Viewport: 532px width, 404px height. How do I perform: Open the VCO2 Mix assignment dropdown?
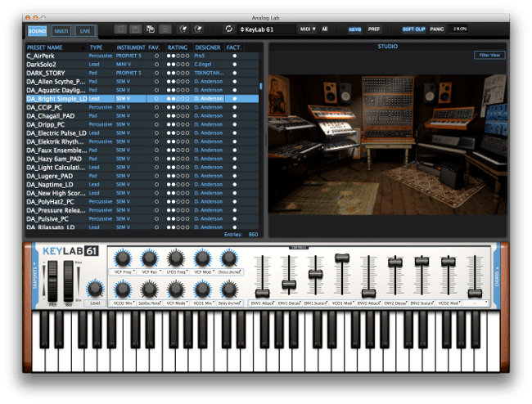123,303
